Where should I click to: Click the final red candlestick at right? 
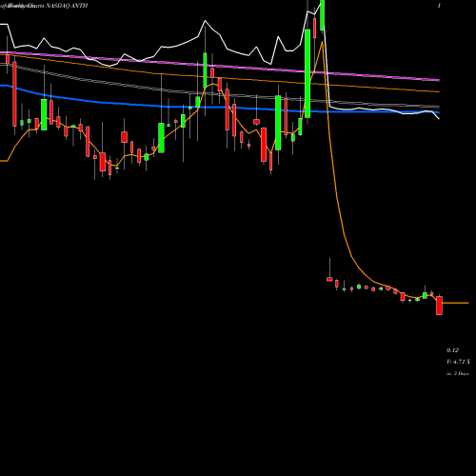(439, 306)
